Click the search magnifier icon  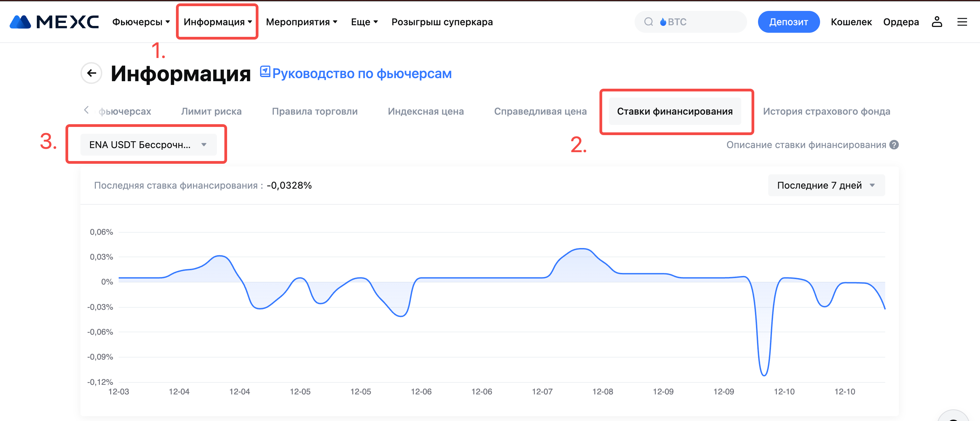point(648,22)
